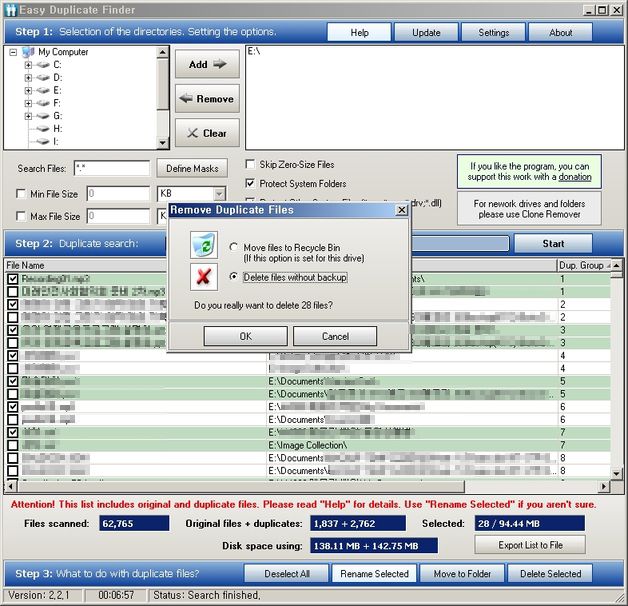Viewport: 628px width, 606px height.
Task: Click Delete Selected
Action: [550, 574]
